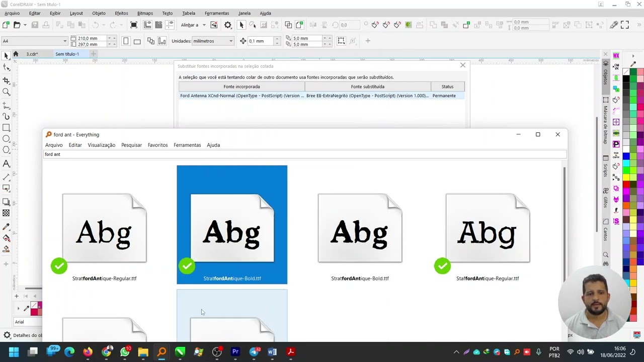The height and width of the screenshot is (362, 644).
Task: Open the Efeitos menu in CorelDRAW
Action: click(121, 13)
